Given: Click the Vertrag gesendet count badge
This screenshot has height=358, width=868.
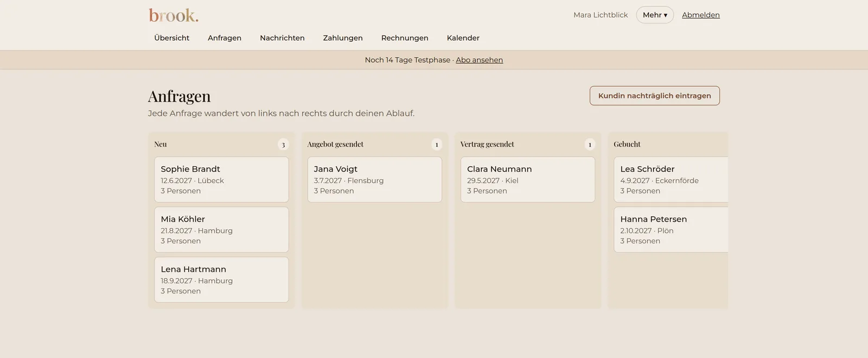Looking at the screenshot, I should 590,145.
